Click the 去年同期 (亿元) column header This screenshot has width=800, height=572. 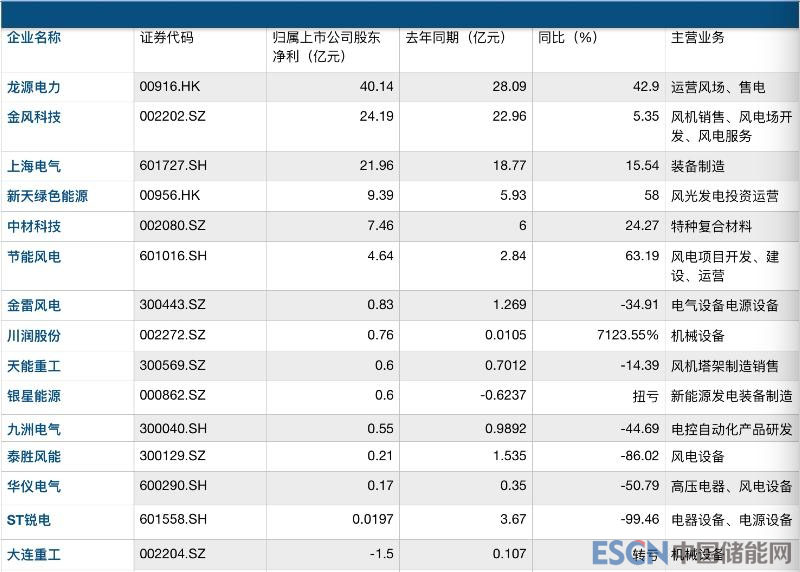(455, 38)
